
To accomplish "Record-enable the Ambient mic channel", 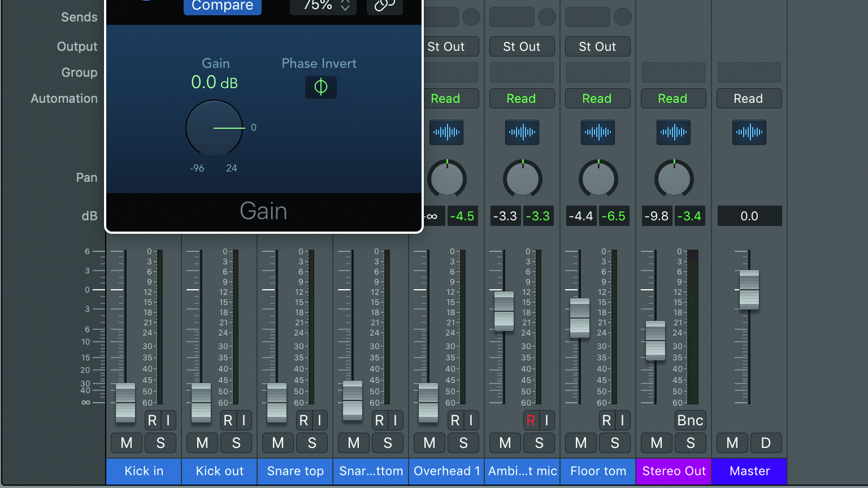I will pos(531,420).
